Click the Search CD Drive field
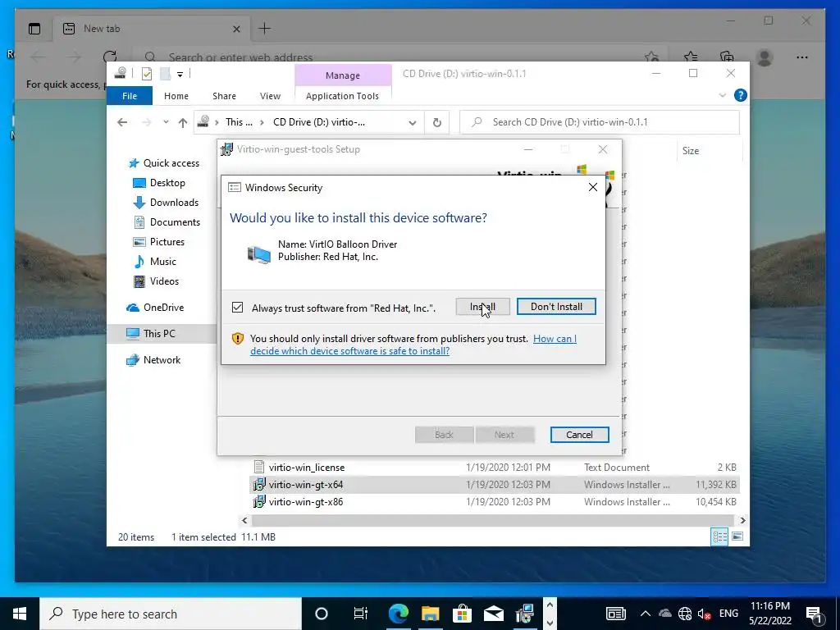Image resolution: width=840 pixels, height=630 pixels. point(600,122)
